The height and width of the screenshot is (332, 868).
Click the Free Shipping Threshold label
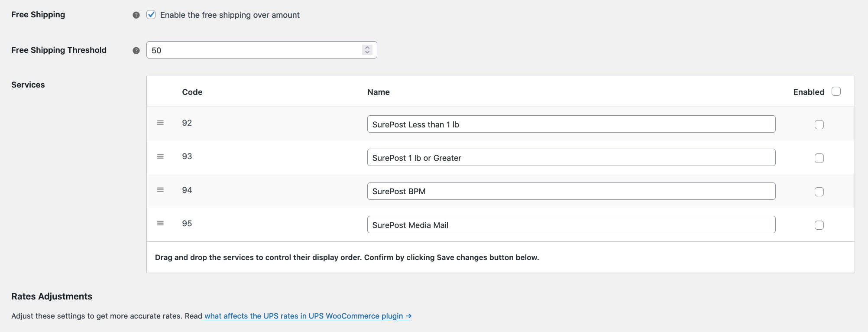click(59, 50)
